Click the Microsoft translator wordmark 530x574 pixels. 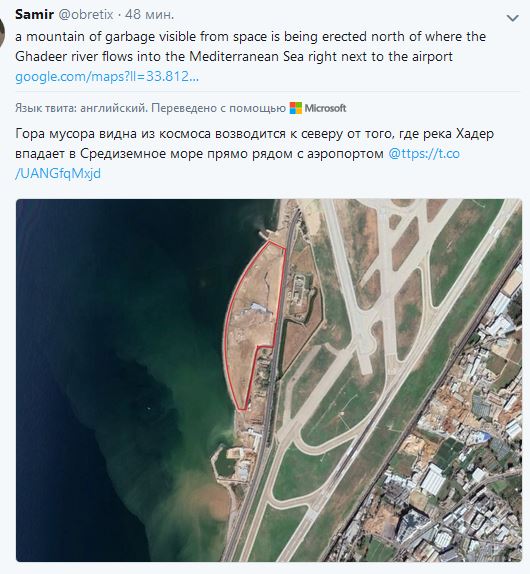325,108
